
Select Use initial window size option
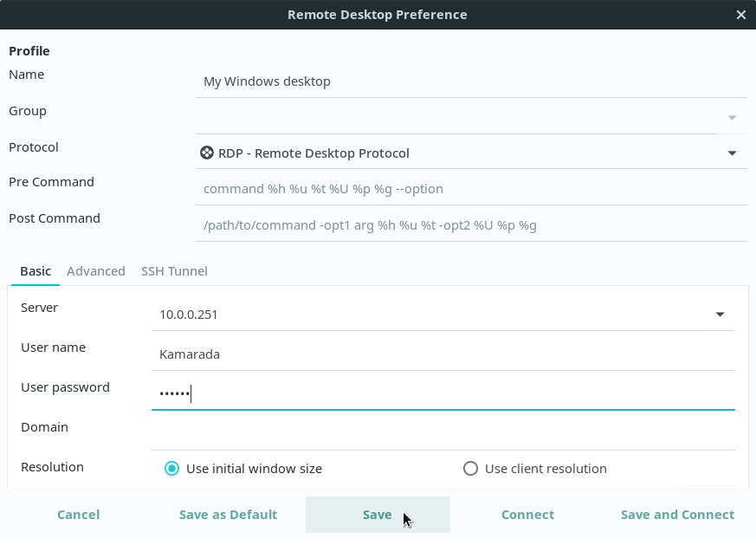coord(172,469)
